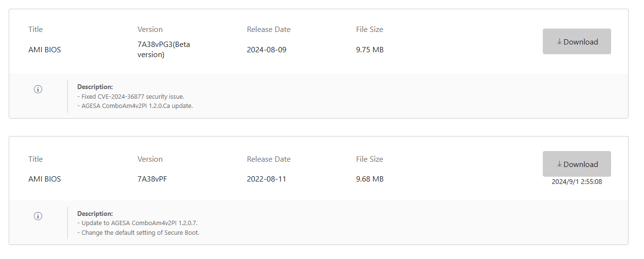Click the 9.75 MB file size
The image size is (644, 259).
369,49
